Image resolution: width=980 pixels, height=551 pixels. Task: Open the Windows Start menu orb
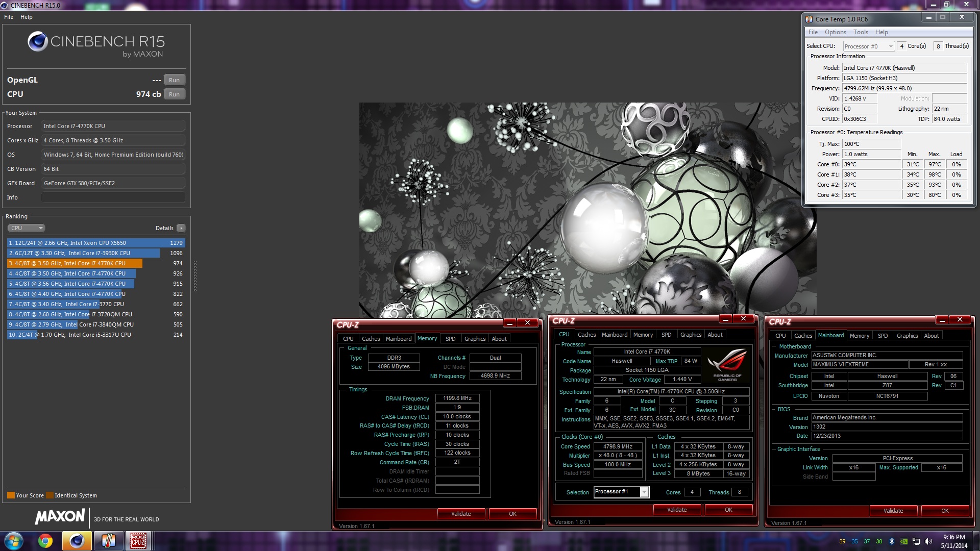14,541
